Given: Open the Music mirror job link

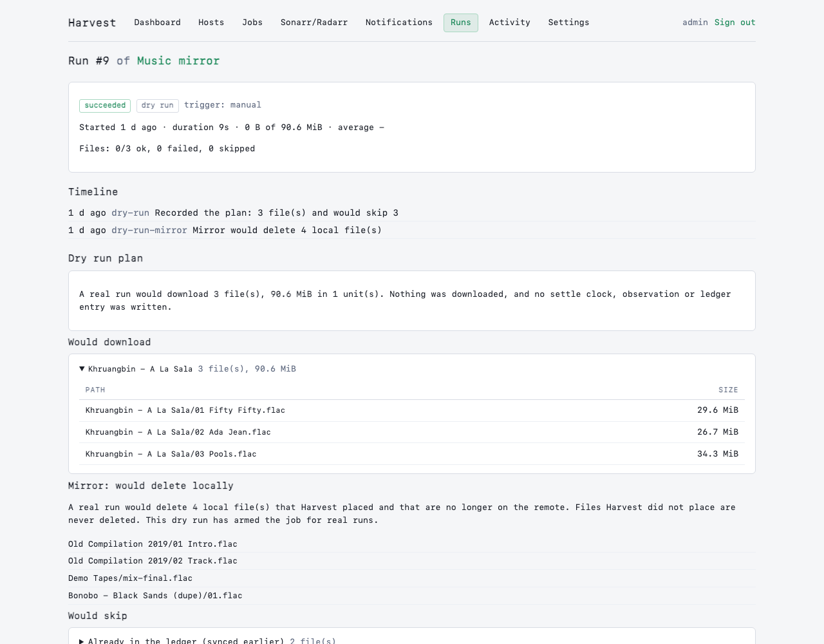Looking at the screenshot, I should (178, 61).
